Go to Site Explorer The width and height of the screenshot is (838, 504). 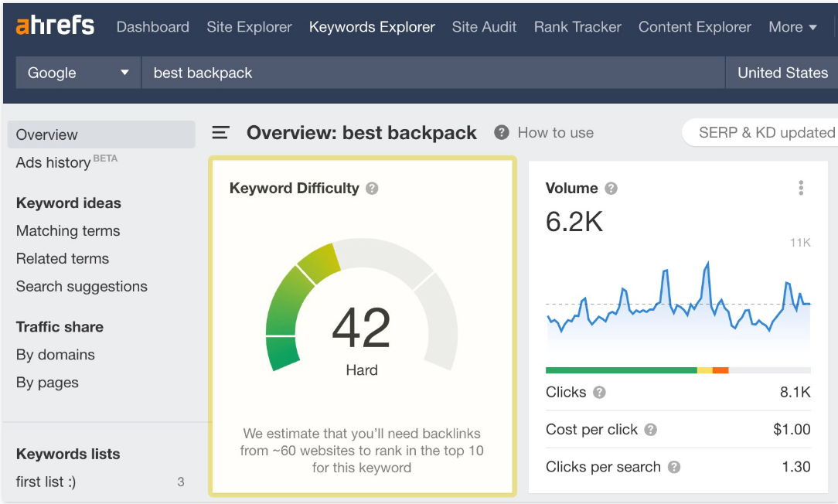[x=249, y=27]
